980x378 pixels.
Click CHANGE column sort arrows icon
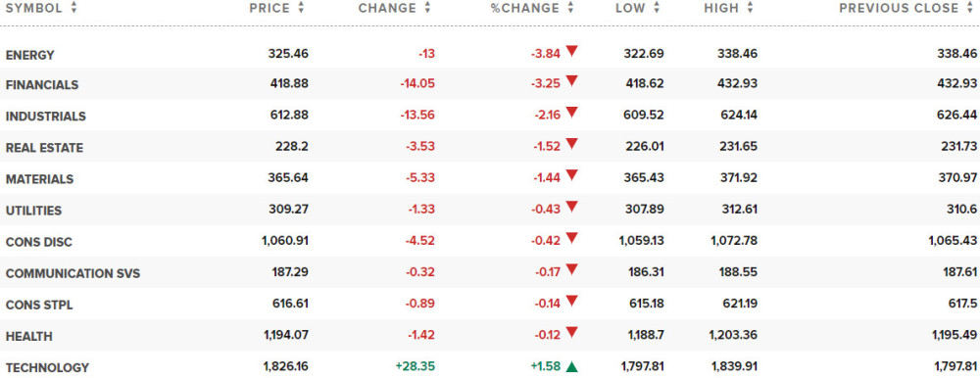[427, 8]
